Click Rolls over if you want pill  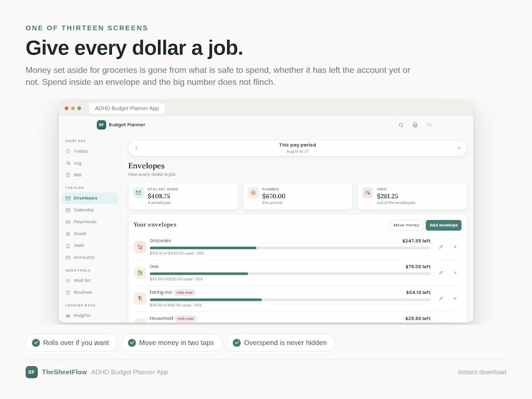point(71,343)
